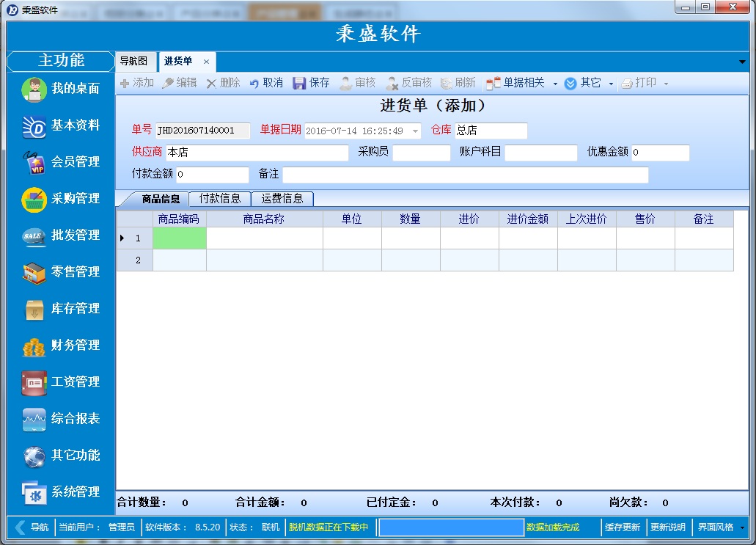
Task: Switch to the 运费信息 tab
Action: [x=282, y=199]
